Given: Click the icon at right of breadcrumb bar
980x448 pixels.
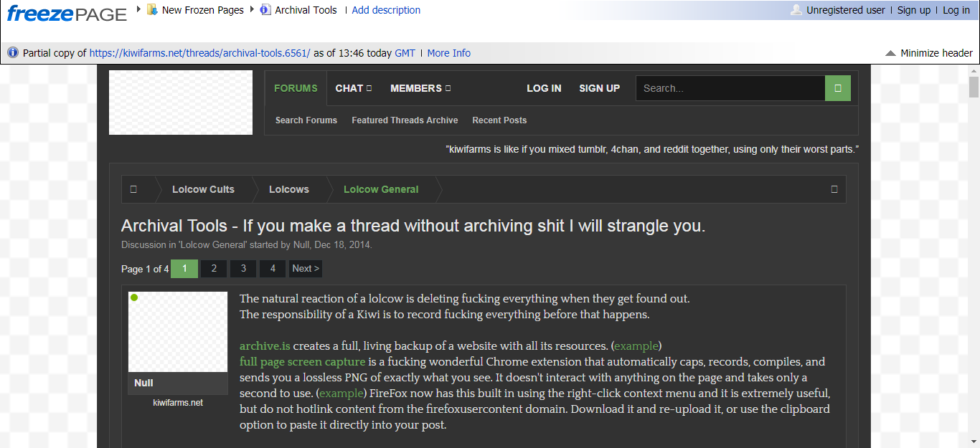Looking at the screenshot, I should tap(834, 189).
